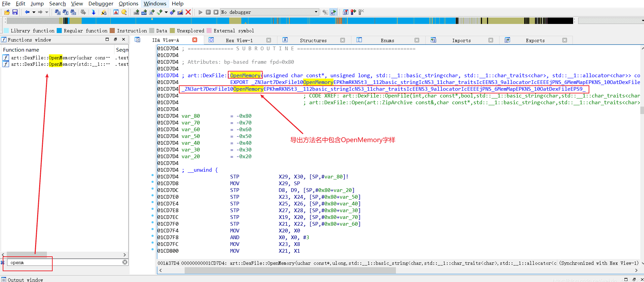The height and width of the screenshot is (282, 644).
Task: Open the Debugger menu
Action: pos(101,3)
